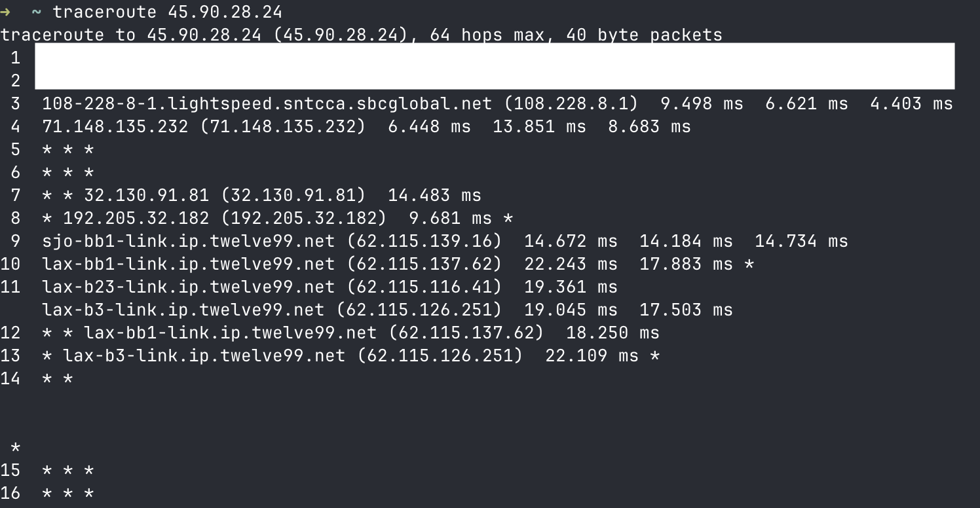Click the white redacted block over hops 1-2
Image resolution: width=980 pixels, height=508 pixels.
click(494, 66)
